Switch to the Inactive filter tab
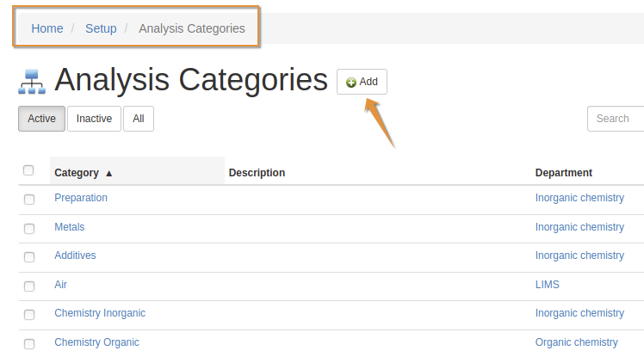 (x=94, y=119)
